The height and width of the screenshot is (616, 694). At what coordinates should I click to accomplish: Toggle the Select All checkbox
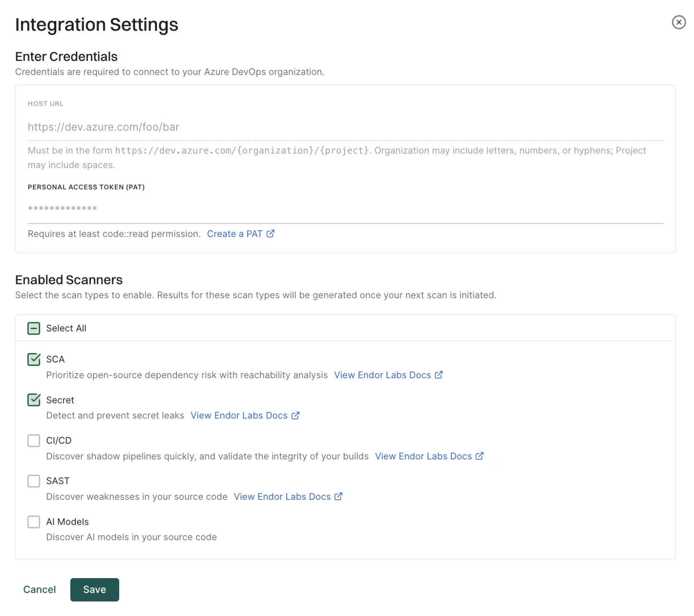pos(34,328)
